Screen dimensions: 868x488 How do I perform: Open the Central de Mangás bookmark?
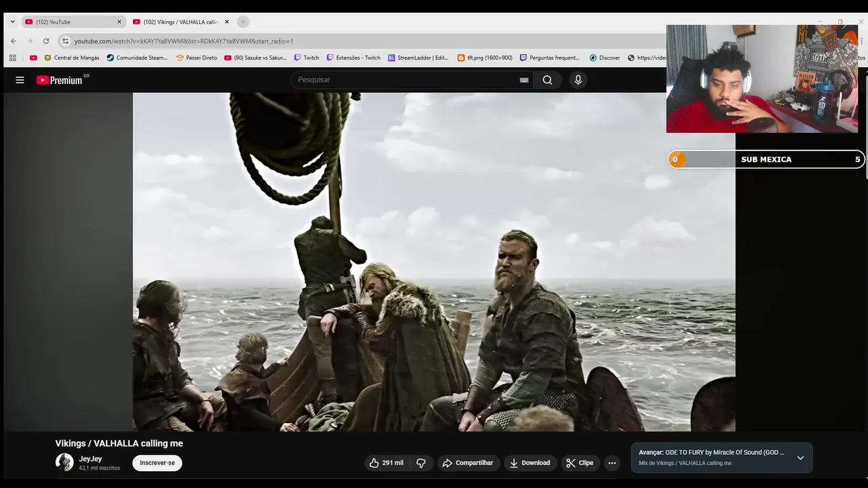71,58
